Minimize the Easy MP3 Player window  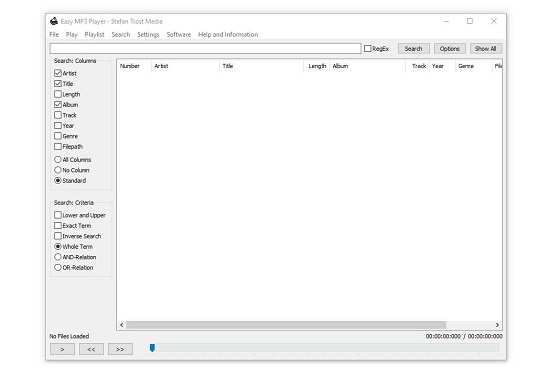click(x=446, y=21)
